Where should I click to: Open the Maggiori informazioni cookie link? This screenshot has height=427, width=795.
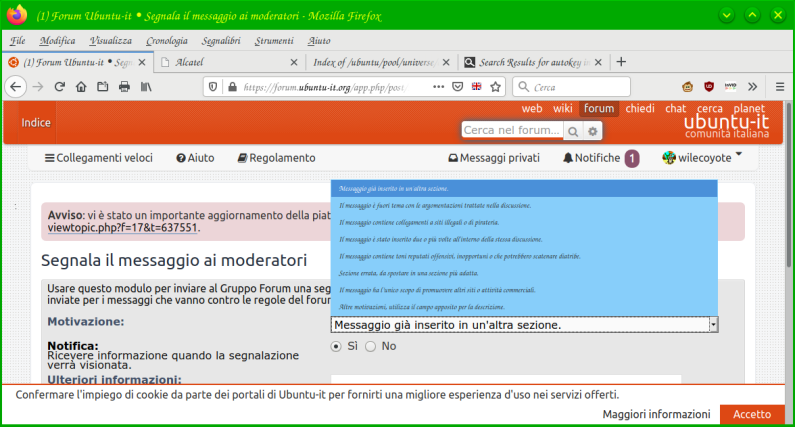click(x=657, y=414)
